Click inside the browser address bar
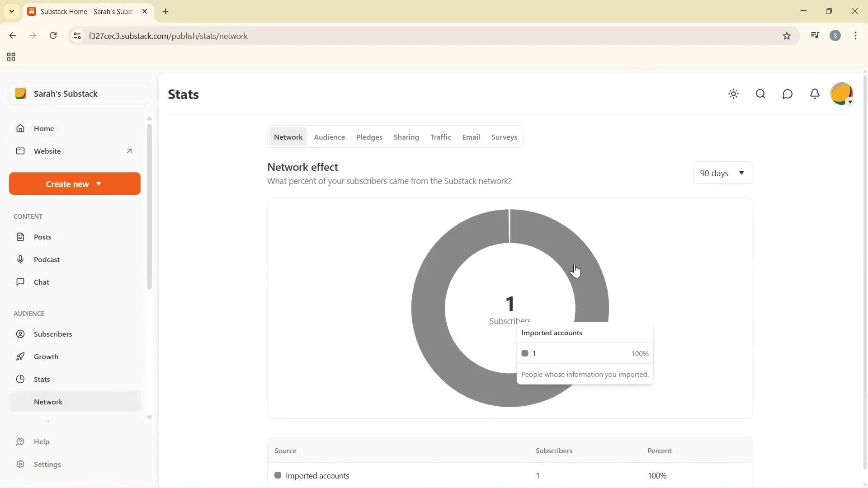 271,36
